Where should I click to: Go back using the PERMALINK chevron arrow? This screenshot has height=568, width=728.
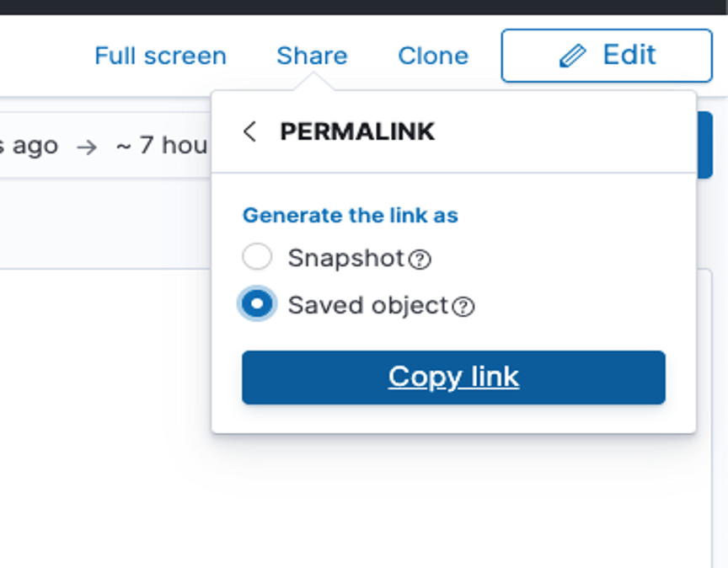point(249,131)
